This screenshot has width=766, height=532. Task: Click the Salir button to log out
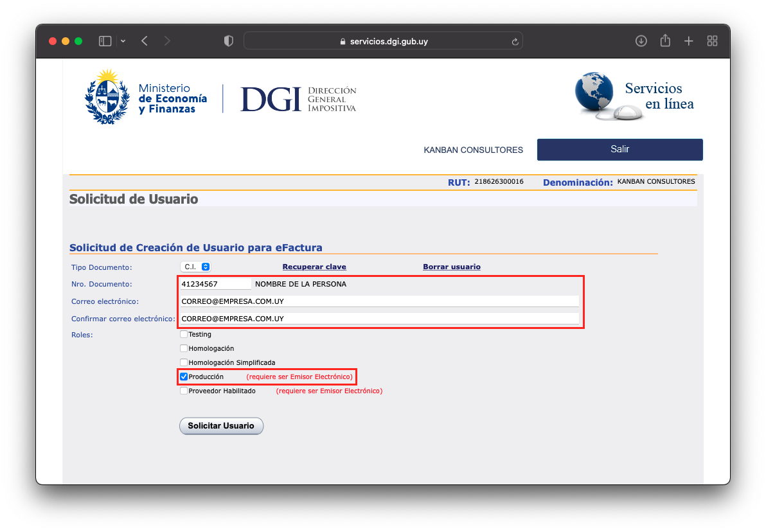click(x=619, y=149)
